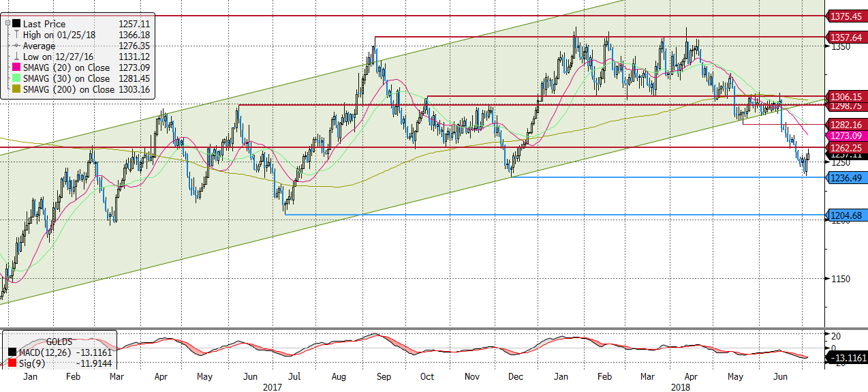The width and height of the screenshot is (868, 392).
Task: Select the Low on 12/27/16 marker icon
Action: coord(17,57)
